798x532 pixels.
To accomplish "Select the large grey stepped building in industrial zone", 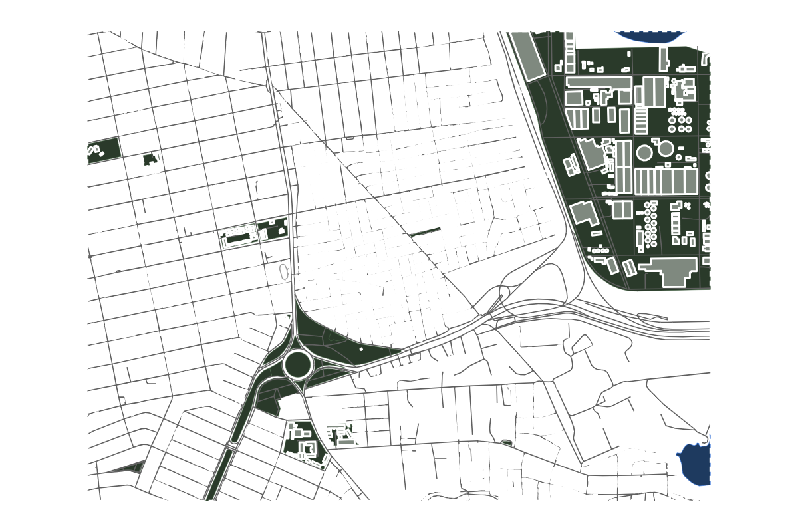I will 668,272.
